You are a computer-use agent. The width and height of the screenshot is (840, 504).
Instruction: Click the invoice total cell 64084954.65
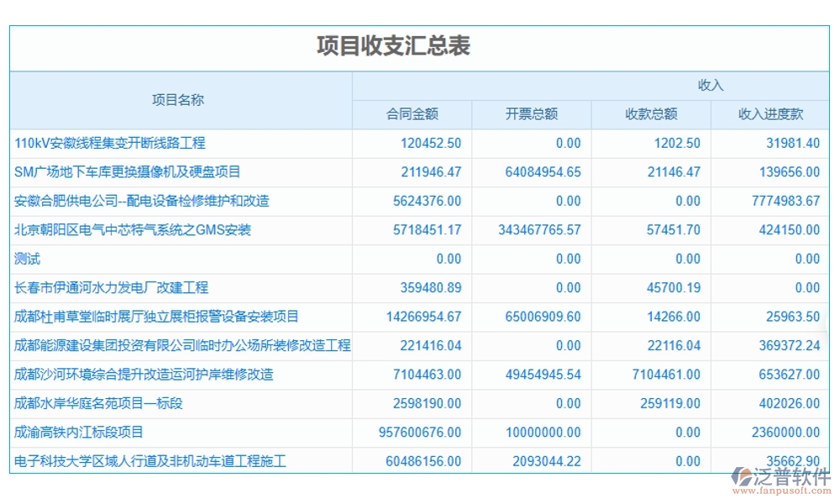(x=545, y=171)
